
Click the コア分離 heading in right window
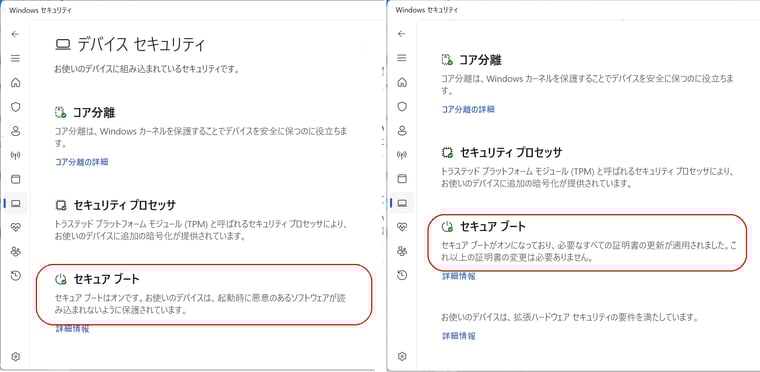pos(480,61)
